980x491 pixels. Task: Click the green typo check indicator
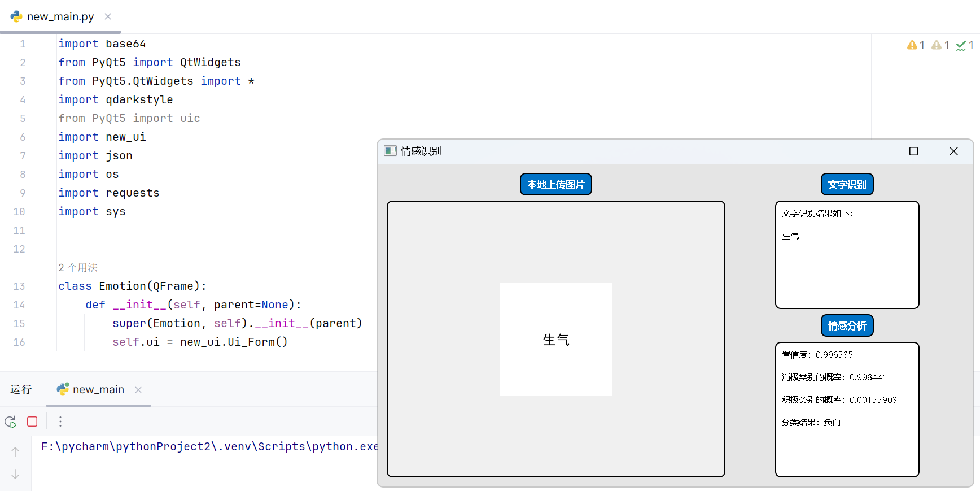[x=965, y=45]
